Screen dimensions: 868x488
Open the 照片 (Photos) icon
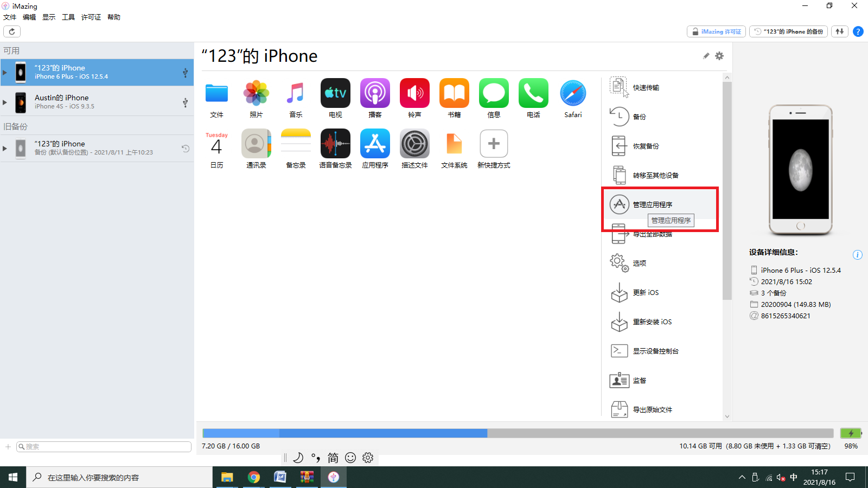(256, 93)
